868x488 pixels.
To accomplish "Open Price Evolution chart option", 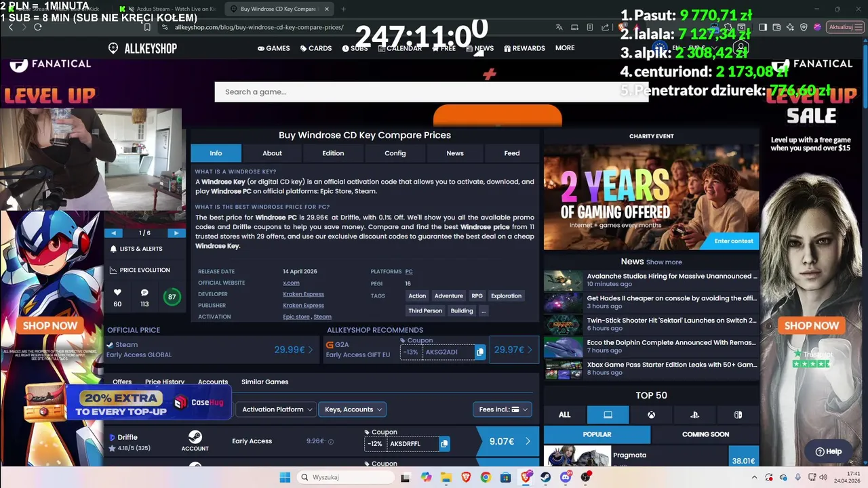I will pyautogui.click(x=140, y=270).
